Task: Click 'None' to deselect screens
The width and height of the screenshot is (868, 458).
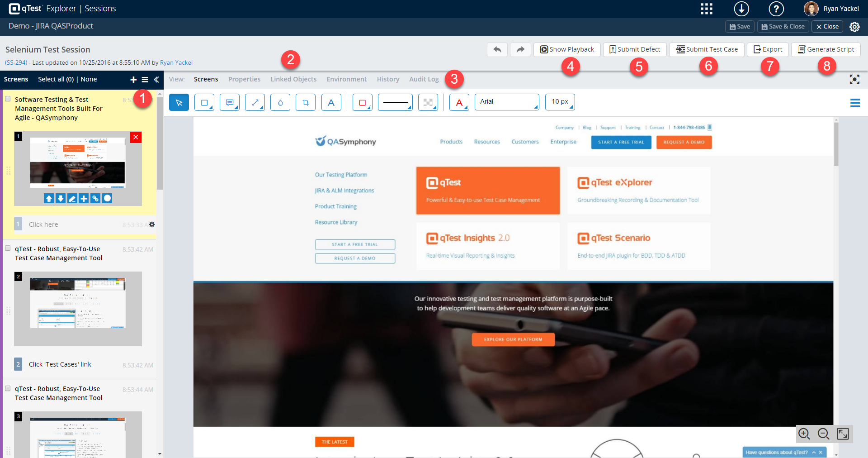Action: click(89, 79)
